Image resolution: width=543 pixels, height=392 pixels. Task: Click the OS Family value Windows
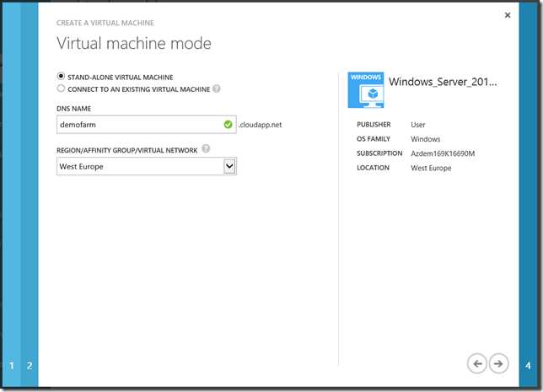tap(425, 139)
